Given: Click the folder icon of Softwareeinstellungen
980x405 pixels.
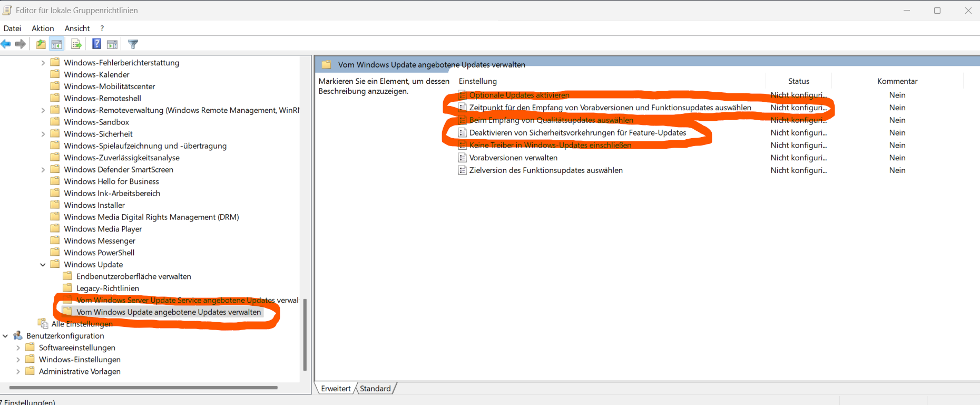Looking at the screenshot, I should pos(30,347).
